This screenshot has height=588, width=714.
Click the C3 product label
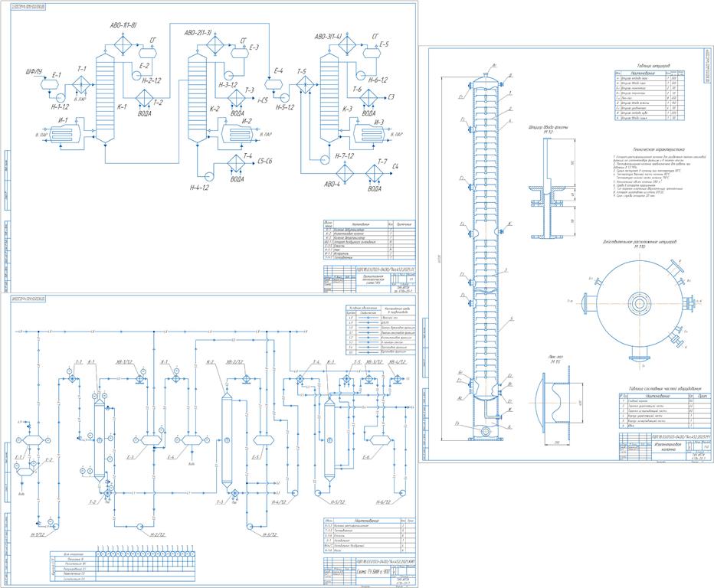[x=391, y=97]
